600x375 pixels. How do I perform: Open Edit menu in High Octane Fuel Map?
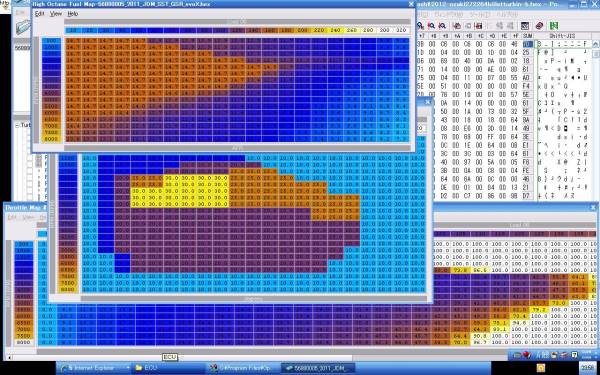[39, 14]
